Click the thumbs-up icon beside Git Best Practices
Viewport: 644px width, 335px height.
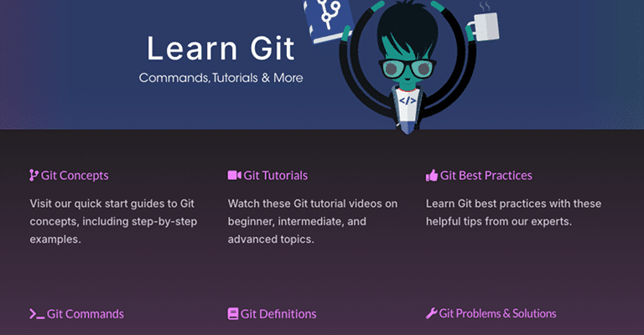pyautogui.click(x=432, y=176)
